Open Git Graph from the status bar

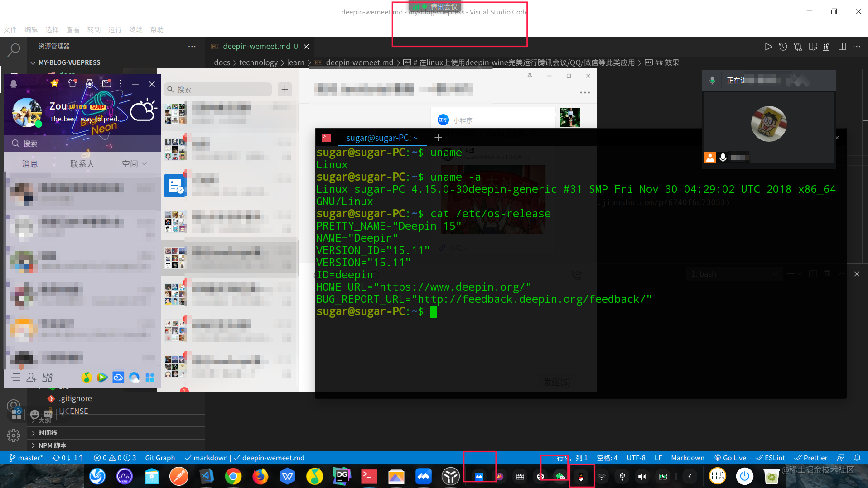[159, 458]
